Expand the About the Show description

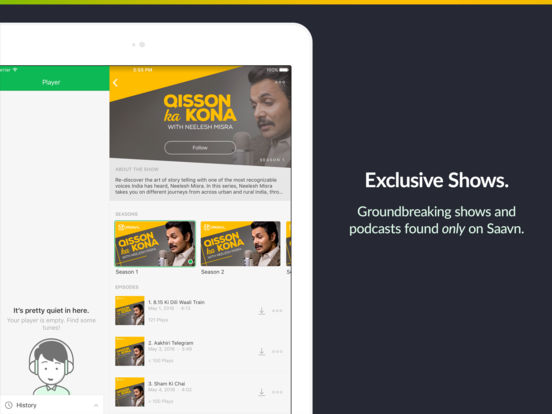(200, 186)
